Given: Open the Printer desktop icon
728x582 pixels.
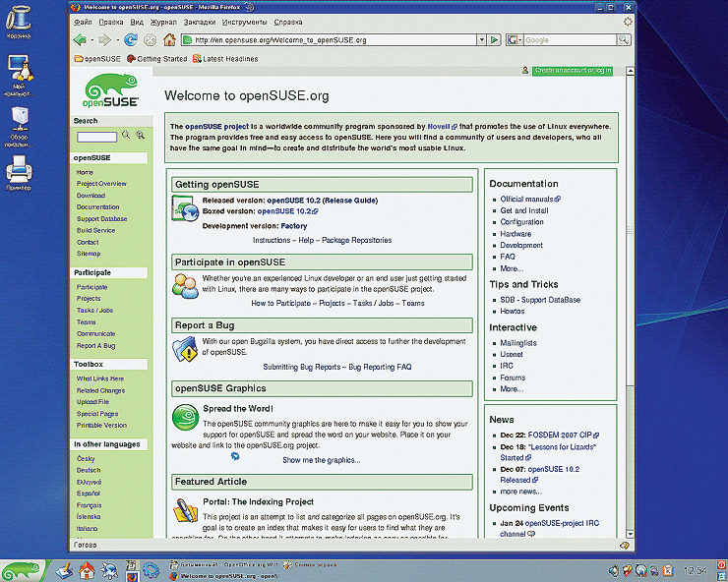Looking at the screenshot, I should click(x=19, y=173).
